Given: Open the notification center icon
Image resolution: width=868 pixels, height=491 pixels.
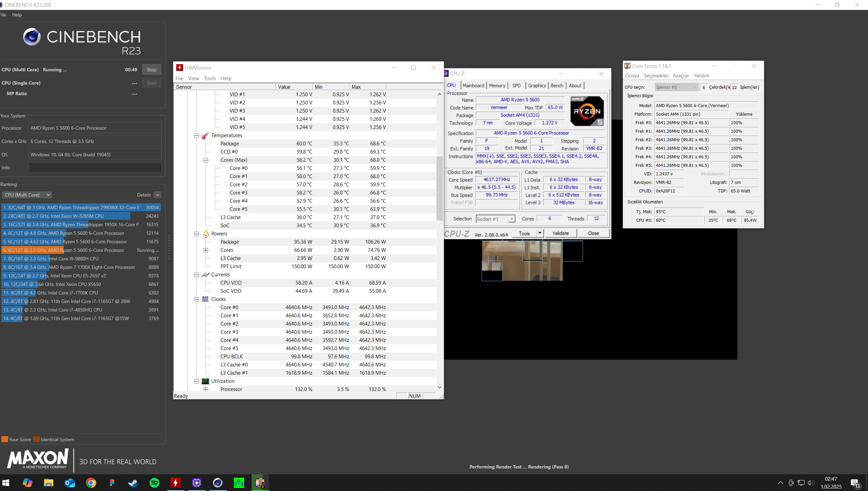Looking at the screenshot, I should pyautogui.click(x=855, y=482).
